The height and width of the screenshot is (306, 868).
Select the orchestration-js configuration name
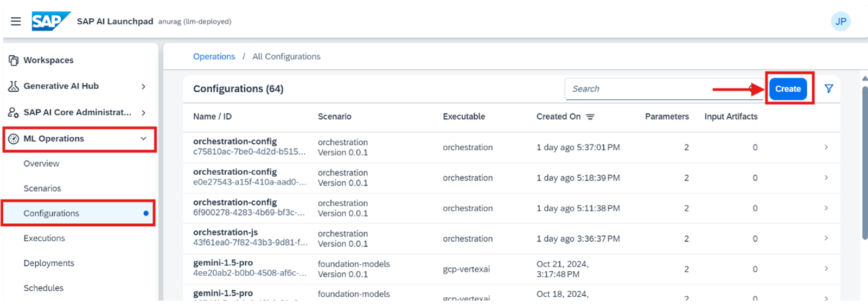(x=226, y=232)
